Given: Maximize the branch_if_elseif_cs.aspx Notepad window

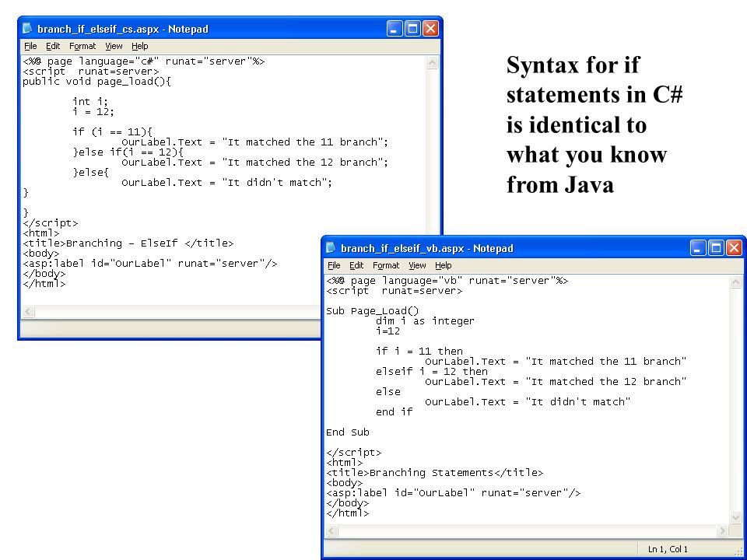Looking at the screenshot, I should click(x=412, y=29).
